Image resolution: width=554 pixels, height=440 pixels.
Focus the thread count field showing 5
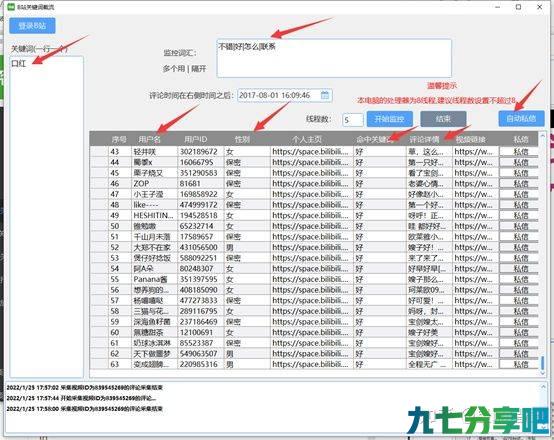coord(352,120)
